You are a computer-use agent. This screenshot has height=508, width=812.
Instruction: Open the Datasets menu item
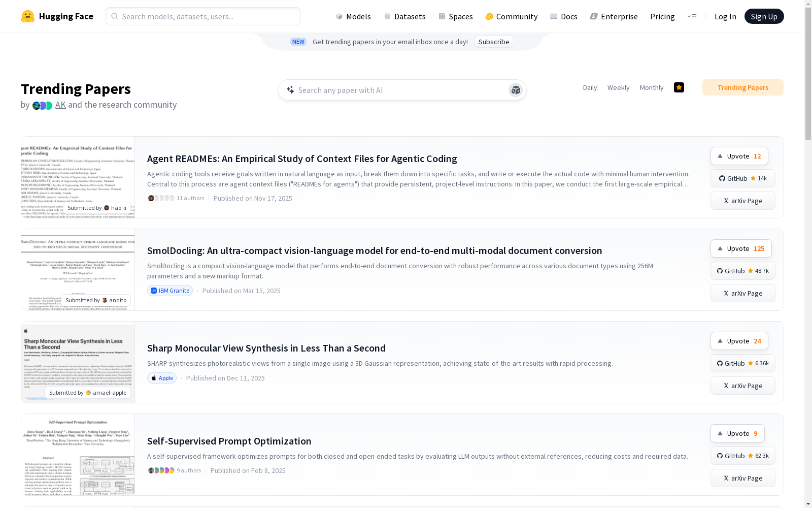(x=404, y=16)
